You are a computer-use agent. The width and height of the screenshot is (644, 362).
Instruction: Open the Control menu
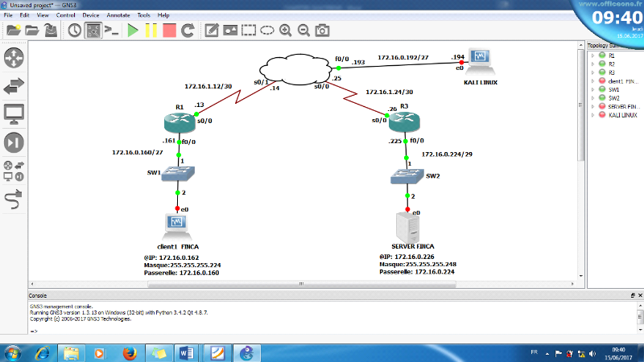tap(65, 15)
